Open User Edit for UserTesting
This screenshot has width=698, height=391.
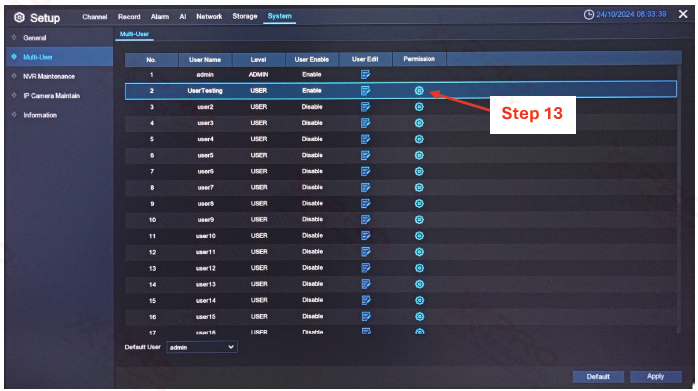click(365, 91)
